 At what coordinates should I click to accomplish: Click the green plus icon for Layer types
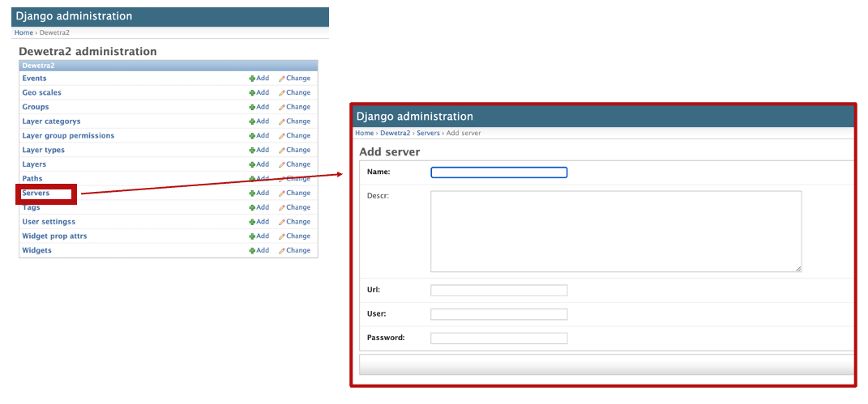(x=252, y=151)
